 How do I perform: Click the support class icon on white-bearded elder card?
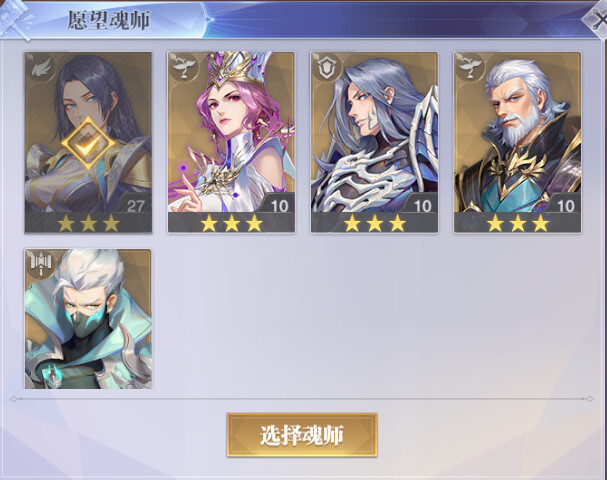(x=470, y=67)
